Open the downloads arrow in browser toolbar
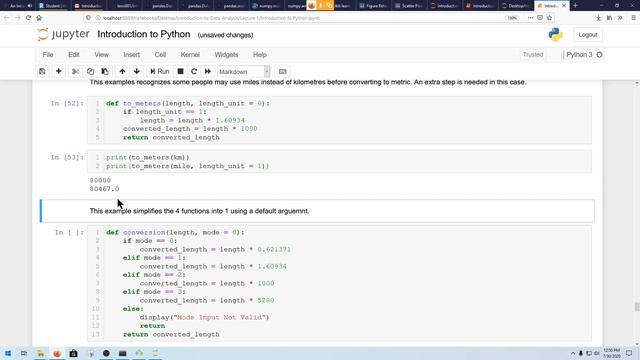This screenshot has height=360, width=640. 598,18
